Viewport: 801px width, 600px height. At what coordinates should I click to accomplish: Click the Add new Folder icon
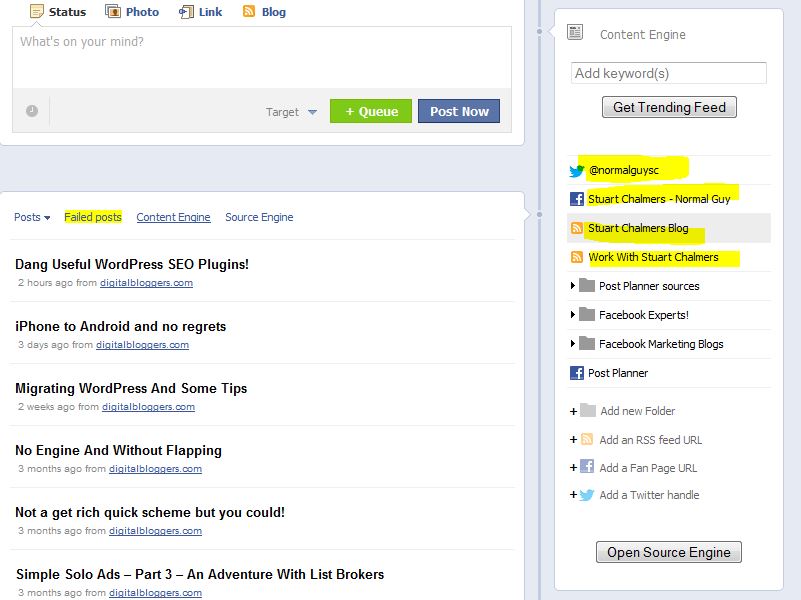pos(588,411)
